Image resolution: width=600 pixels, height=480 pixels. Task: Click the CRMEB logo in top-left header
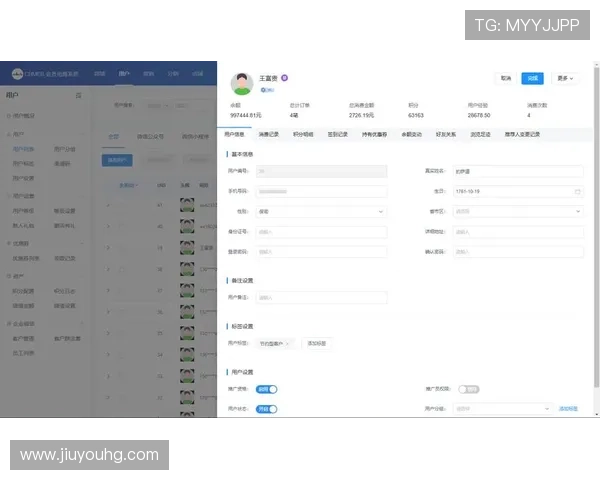pyautogui.click(x=20, y=73)
